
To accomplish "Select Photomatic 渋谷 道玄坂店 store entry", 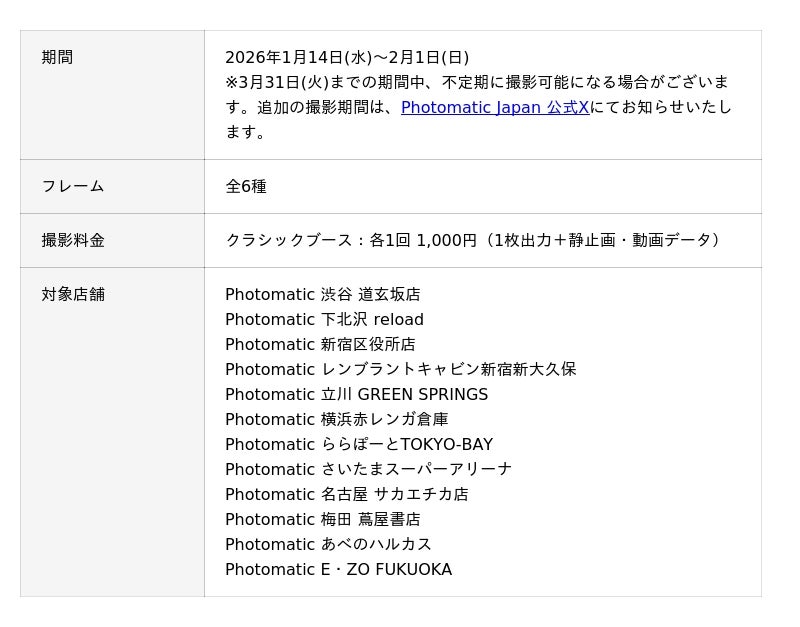I will point(322,294).
